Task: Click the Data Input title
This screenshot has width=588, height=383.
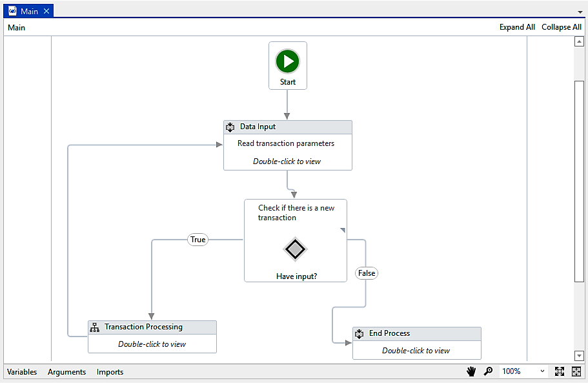Action: [258, 127]
